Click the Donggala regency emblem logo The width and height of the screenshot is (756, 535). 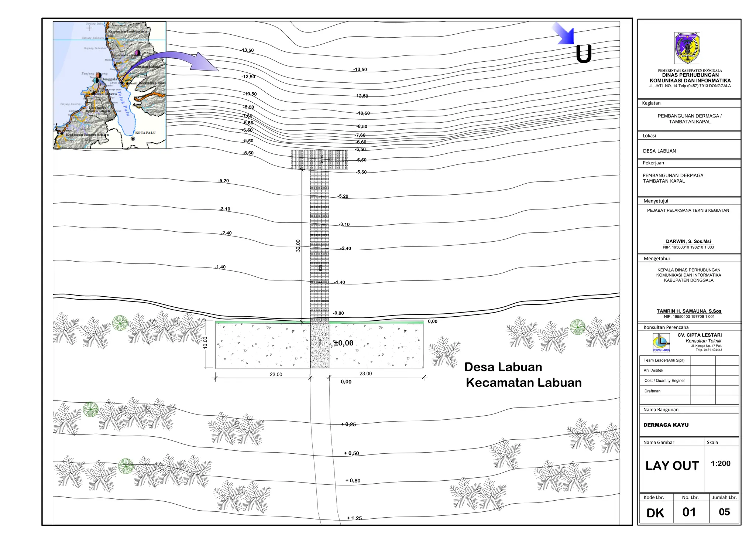coord(687,48)
